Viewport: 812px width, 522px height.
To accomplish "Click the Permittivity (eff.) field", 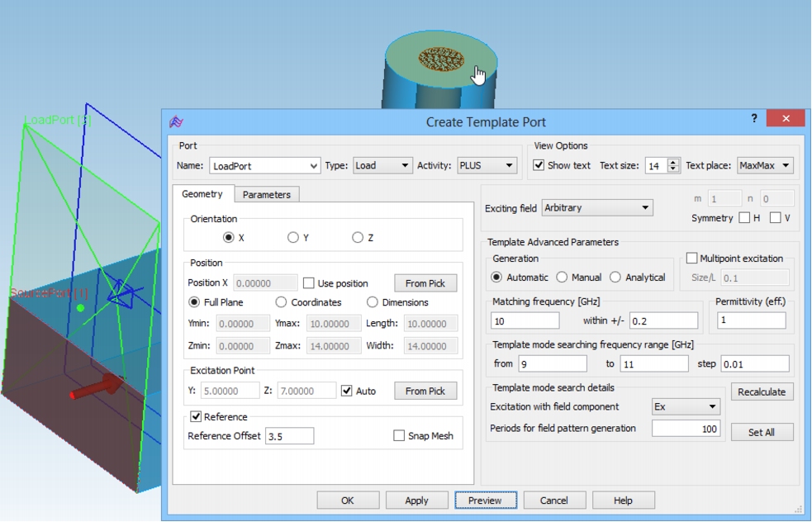I will click(x=752, y=320).
